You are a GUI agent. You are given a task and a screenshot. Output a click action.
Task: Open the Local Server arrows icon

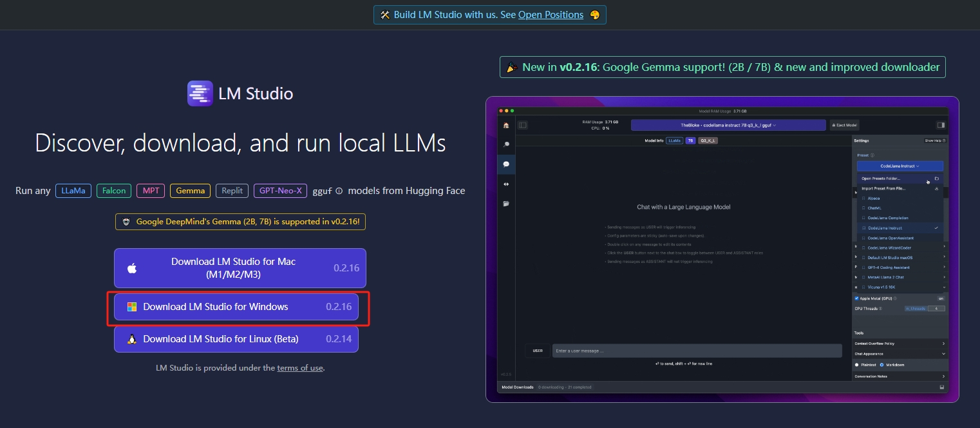506,184
